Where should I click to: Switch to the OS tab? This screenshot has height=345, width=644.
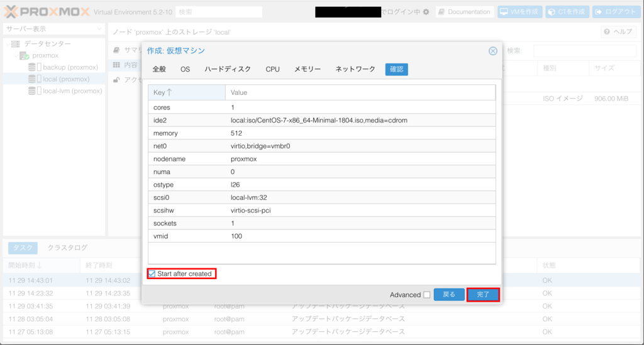click(x=186, y=69)
